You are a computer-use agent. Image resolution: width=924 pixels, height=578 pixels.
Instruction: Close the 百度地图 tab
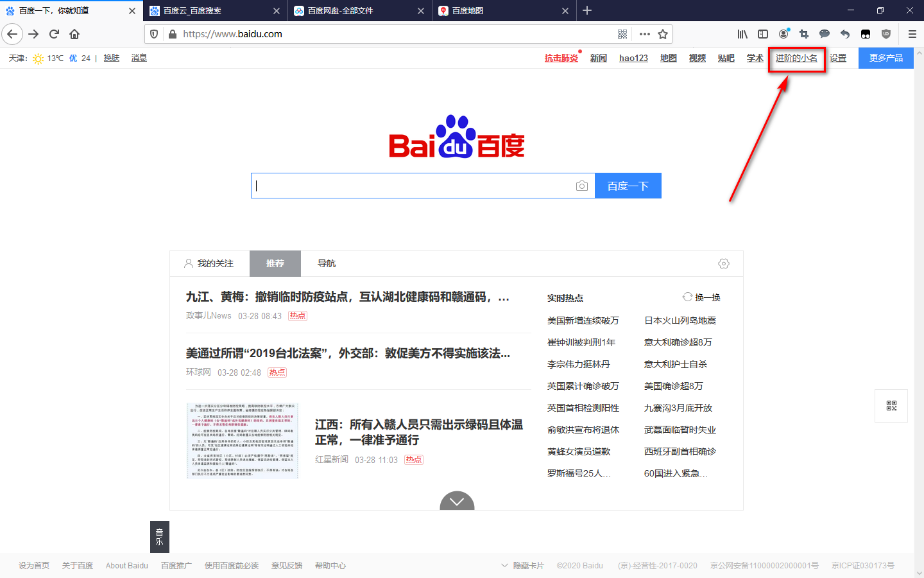pyautogui.click(x=565, y=11)
